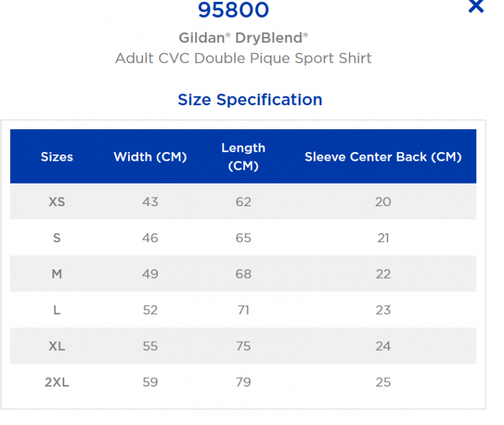Click width value 55 for XL
The image size is (504, 425).
tap(150, 346)
